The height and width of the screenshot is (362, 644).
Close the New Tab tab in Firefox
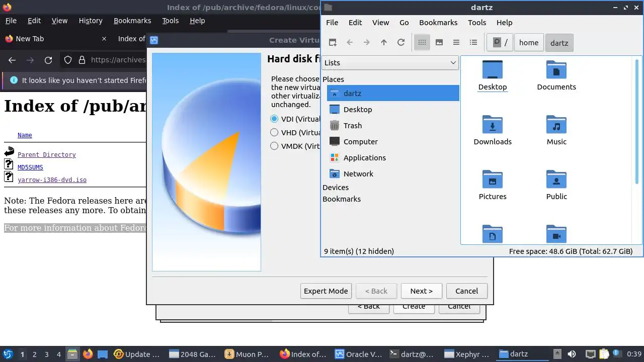(x=104, y=39)
